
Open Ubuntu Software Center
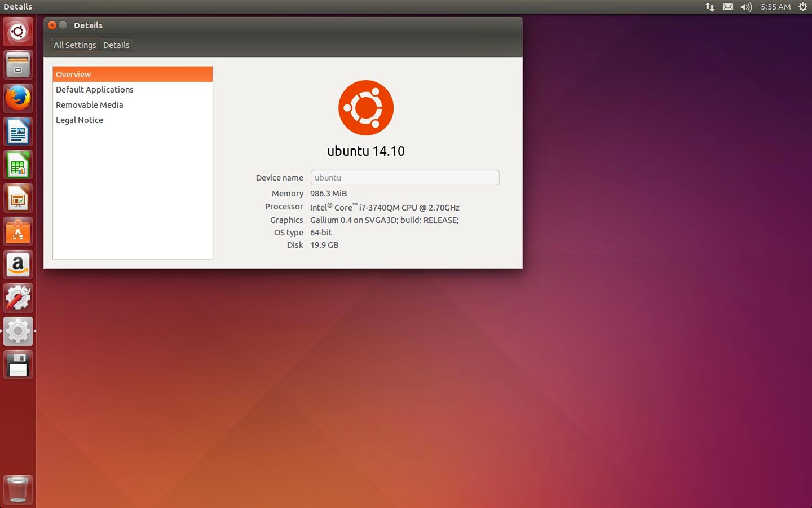pos(18,231)
